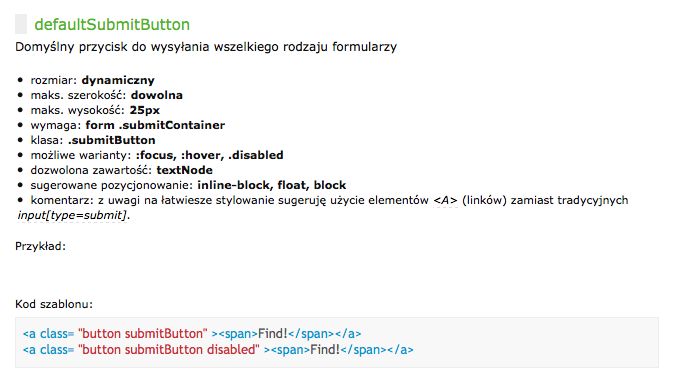This screenshot has height=391, width=693.
Task: Click the underlined <A> abbreviation
Action: point(445,200)
